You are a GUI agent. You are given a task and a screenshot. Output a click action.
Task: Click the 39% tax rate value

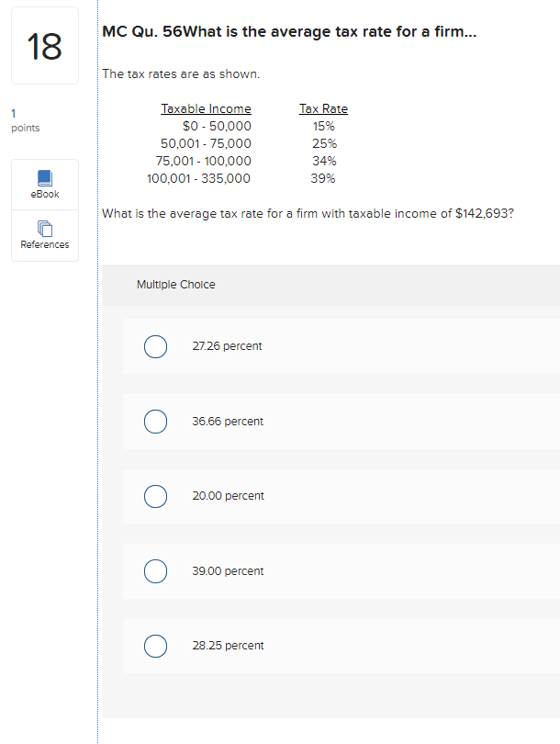[323, 178]
